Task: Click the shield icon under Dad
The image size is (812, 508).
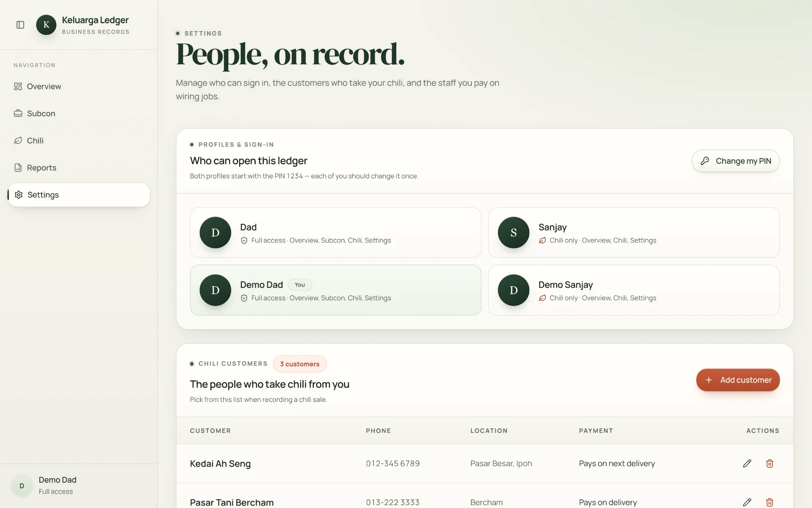Action: (x=244, y=241)
